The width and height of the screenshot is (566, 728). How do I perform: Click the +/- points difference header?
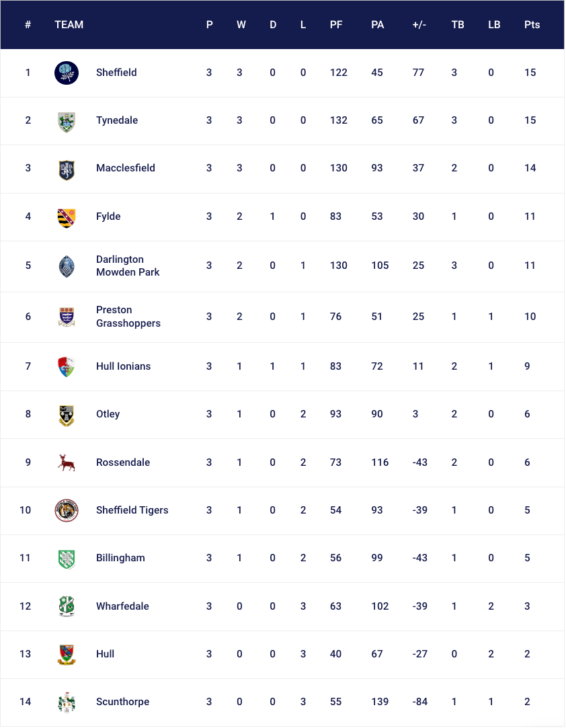[x=419, y=25]
